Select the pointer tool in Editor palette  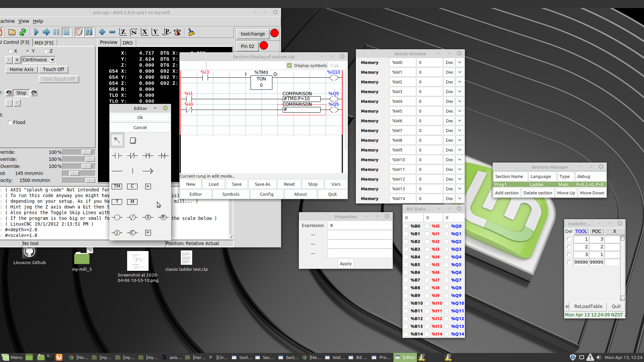tap(117, 140)
